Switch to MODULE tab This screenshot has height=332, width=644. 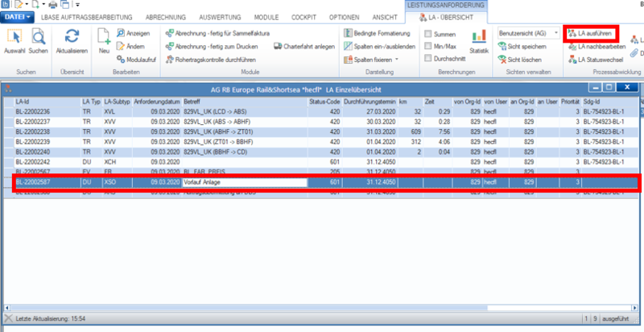[x=266, y=17]
